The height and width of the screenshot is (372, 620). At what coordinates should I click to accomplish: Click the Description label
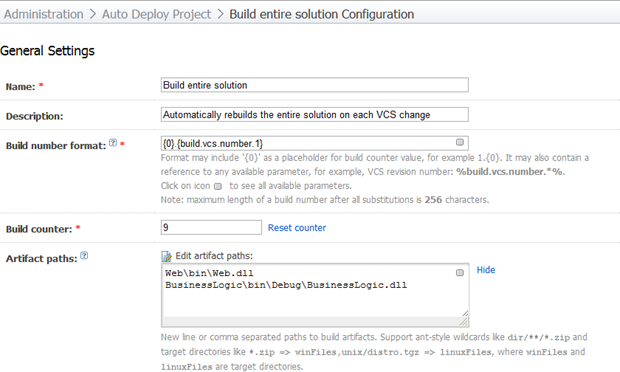34,116
